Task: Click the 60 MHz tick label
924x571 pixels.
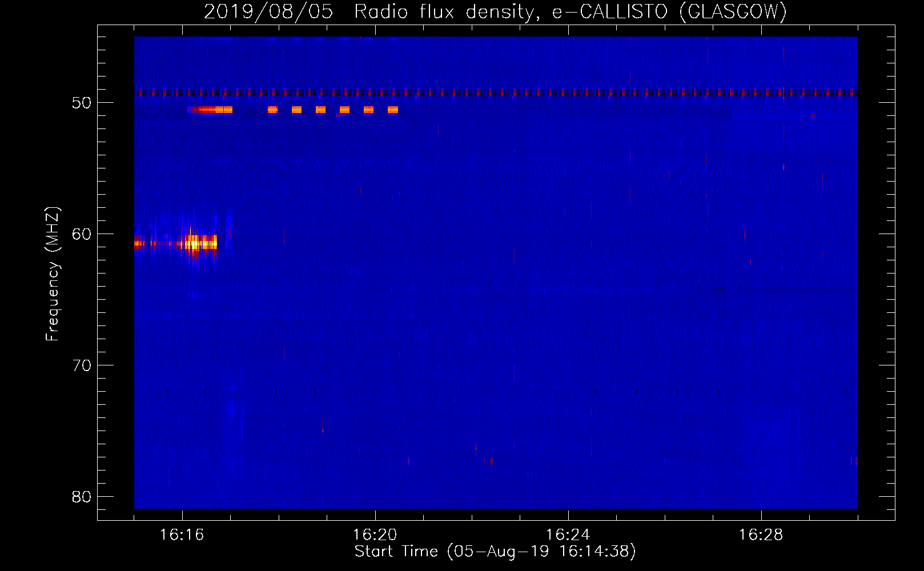Action: [82, 234]
